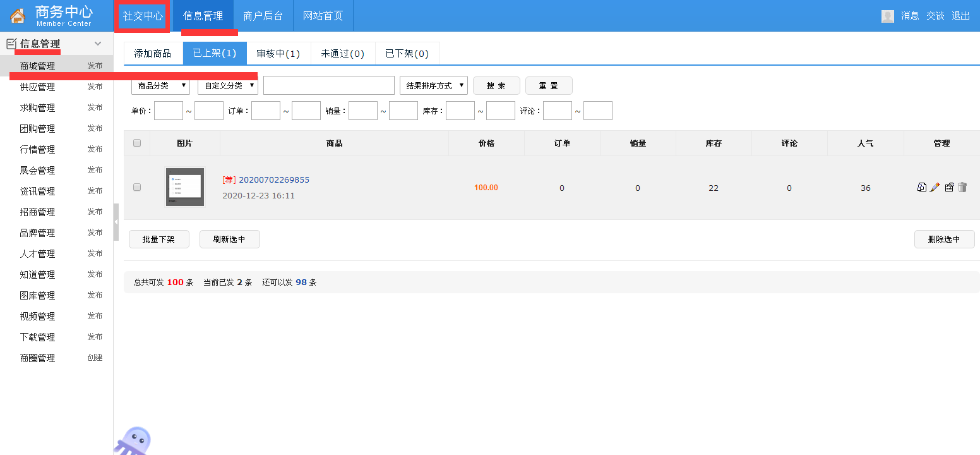Check the box for product 20200702269855

(x=137, y=187)
